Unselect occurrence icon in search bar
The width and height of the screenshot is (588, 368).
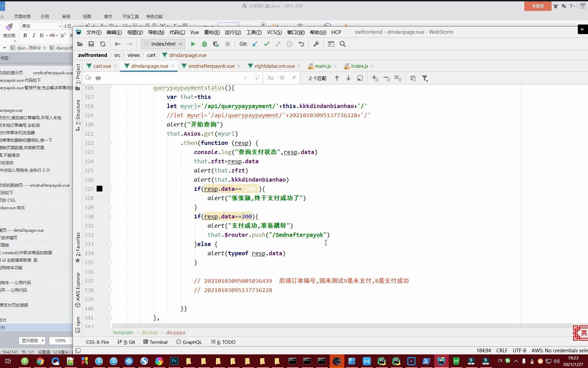pyautogui.click(x=387, y=78)
